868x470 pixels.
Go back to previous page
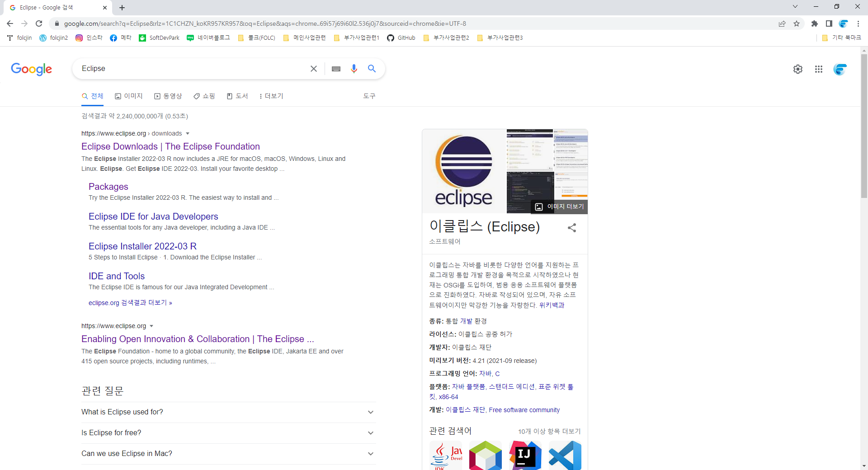[x=10, y=23]
